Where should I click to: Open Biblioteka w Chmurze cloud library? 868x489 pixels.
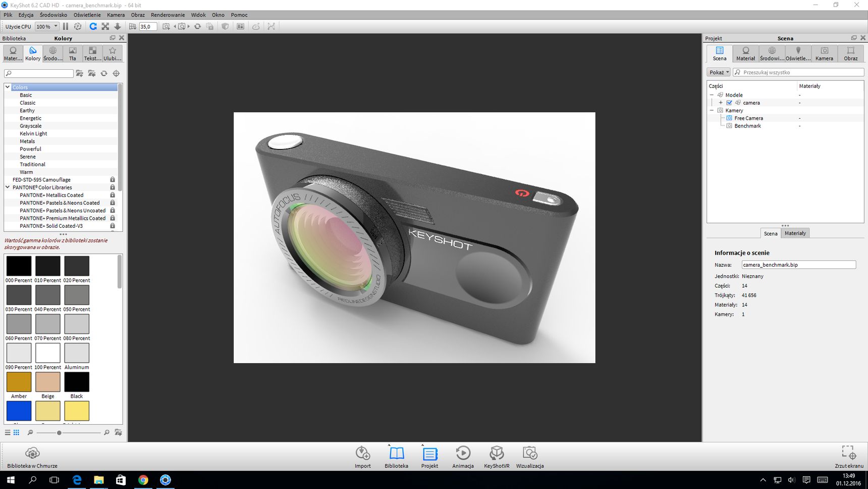[32, 457]
